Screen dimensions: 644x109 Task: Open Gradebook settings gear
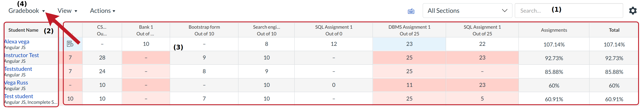(x=632, y=11)
